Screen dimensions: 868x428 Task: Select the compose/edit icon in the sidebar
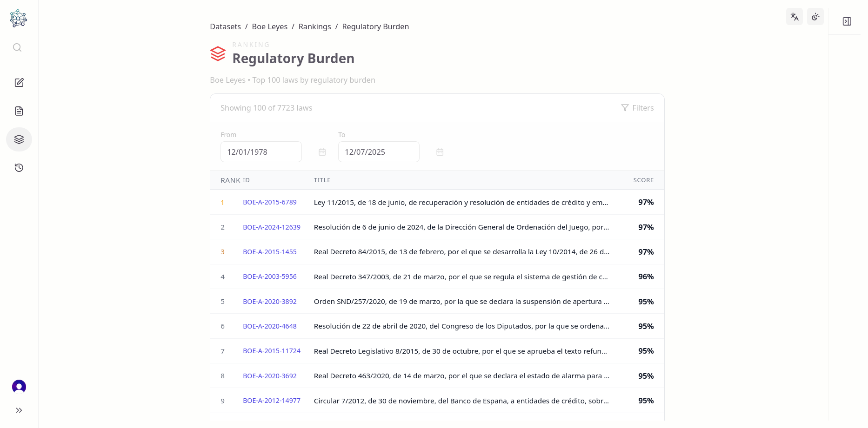(x=19, y=82)
